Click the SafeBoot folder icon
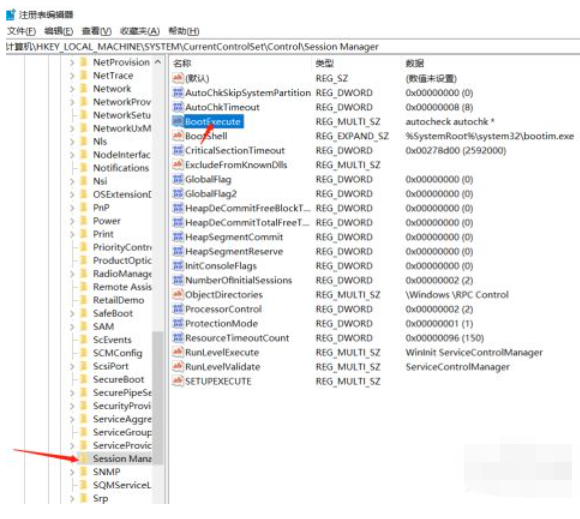 tap(84, 313)
